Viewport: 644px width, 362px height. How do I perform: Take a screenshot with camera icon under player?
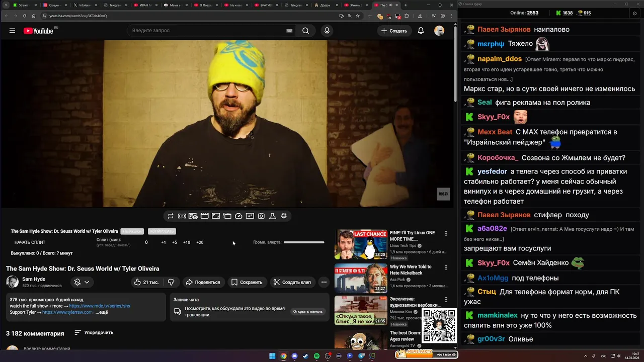[x=261, y=216]
